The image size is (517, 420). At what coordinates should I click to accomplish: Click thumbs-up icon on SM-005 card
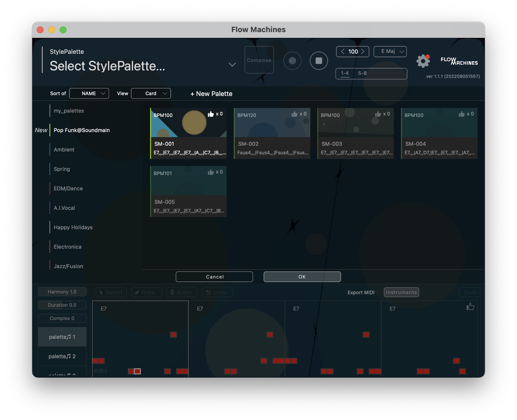[211, 172]
